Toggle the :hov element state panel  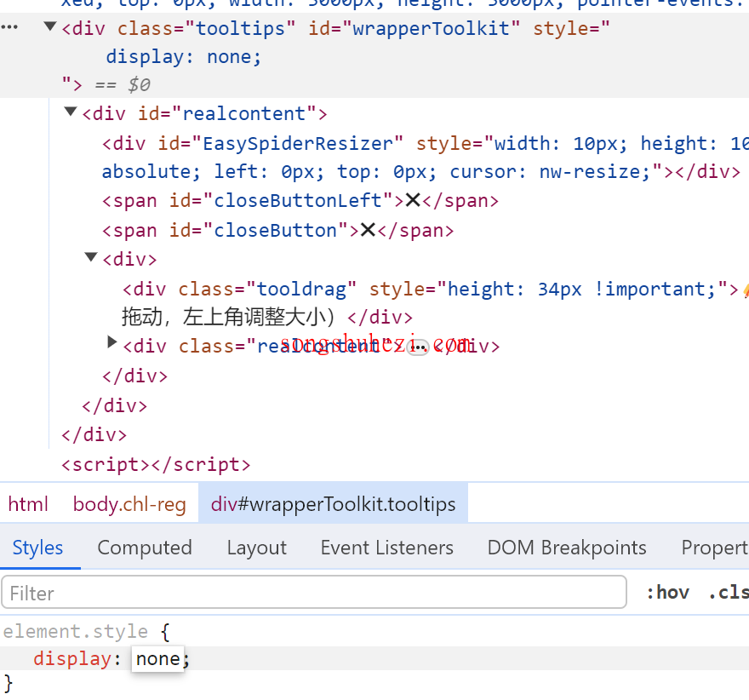coord(668,593)
